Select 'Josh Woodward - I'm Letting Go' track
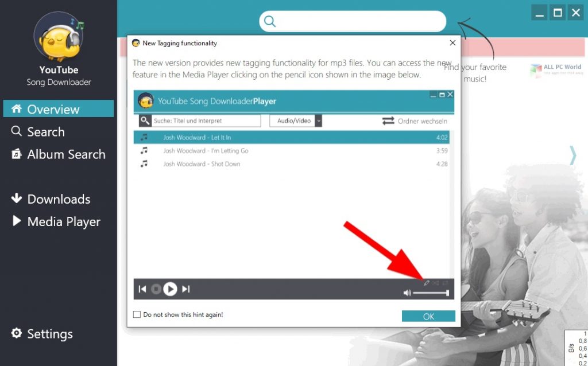This screenshot has height=366, width=588. point(291,151)
